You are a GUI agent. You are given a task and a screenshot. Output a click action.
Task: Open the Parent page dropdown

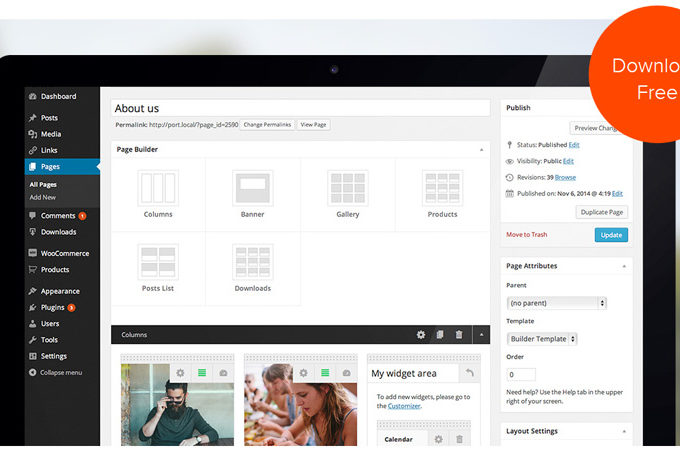click(x=556, y=303)
